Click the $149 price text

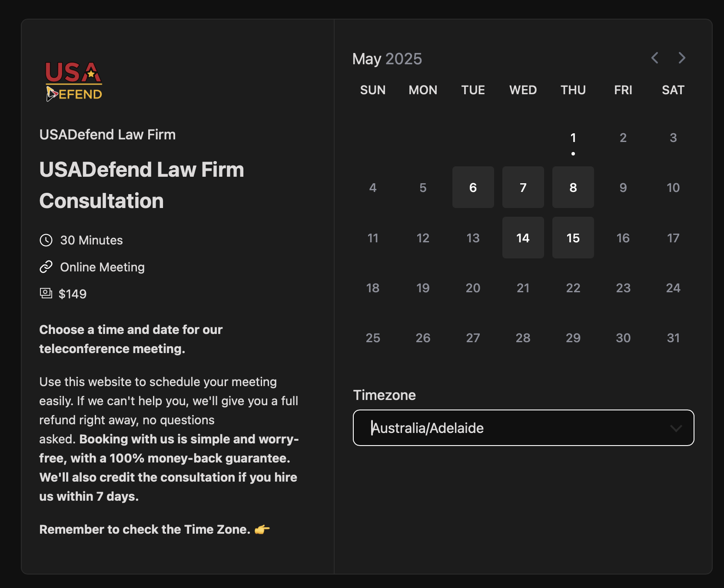click(x=73, y=294)
